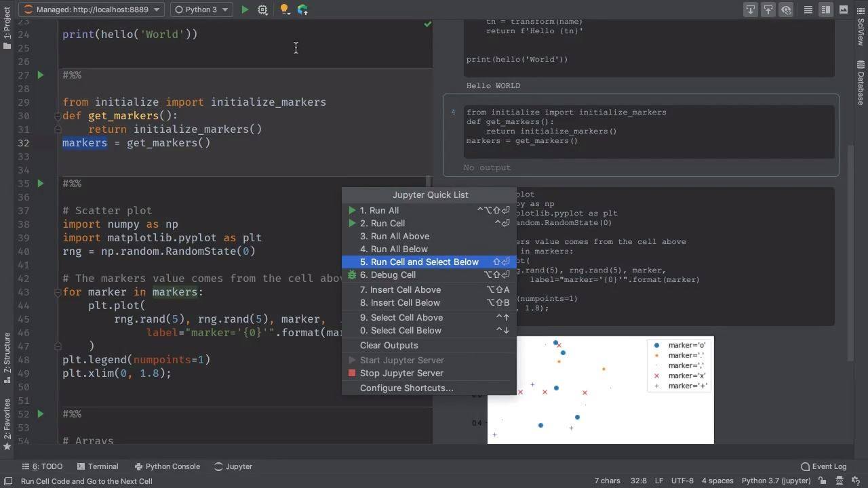Click the green Run cell toolbar icon
868x488 pixels.
tap(245, 9)
